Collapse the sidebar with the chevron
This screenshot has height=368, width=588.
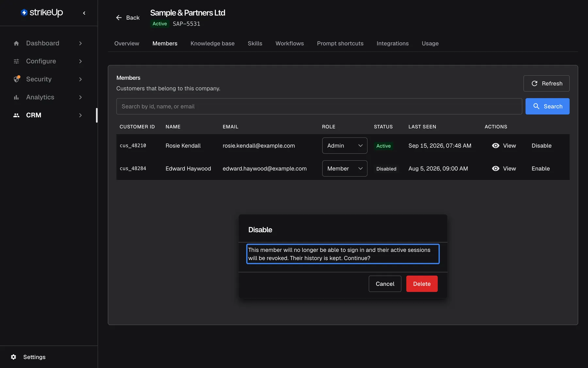click(x=84, y=13)
